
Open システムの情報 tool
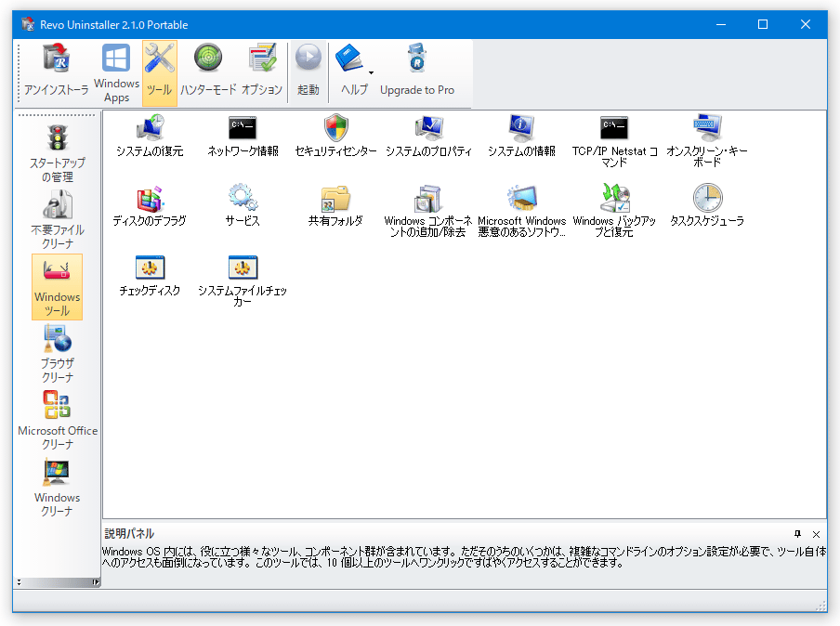click(522, 136)
